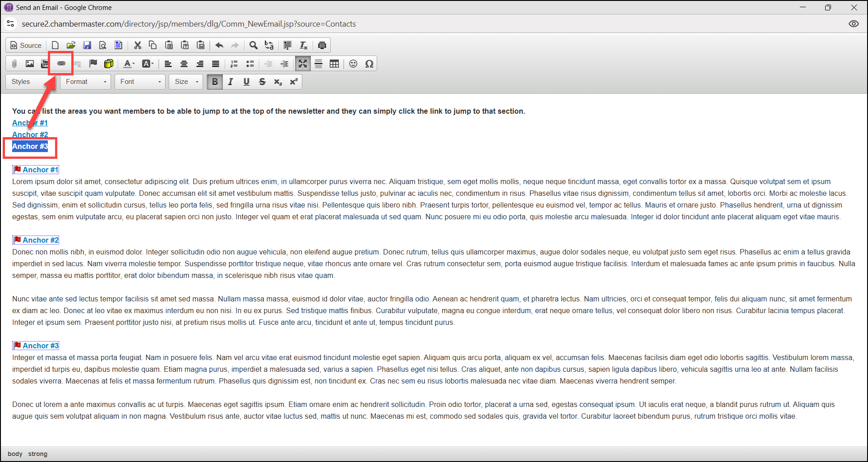Insert a table with the Table icon
Screen dimensions: 868x462
point(334,64)
